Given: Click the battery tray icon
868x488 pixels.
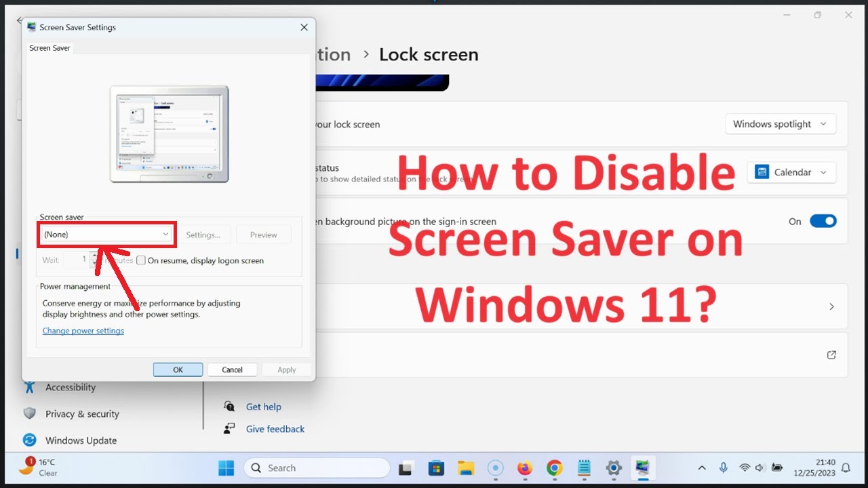Looking at the screenshot, I should (x=777, y=468).
